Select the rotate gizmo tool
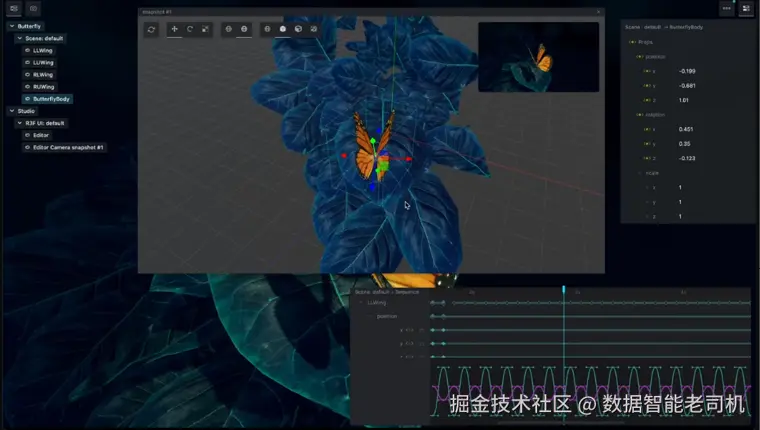 [190, 29]
